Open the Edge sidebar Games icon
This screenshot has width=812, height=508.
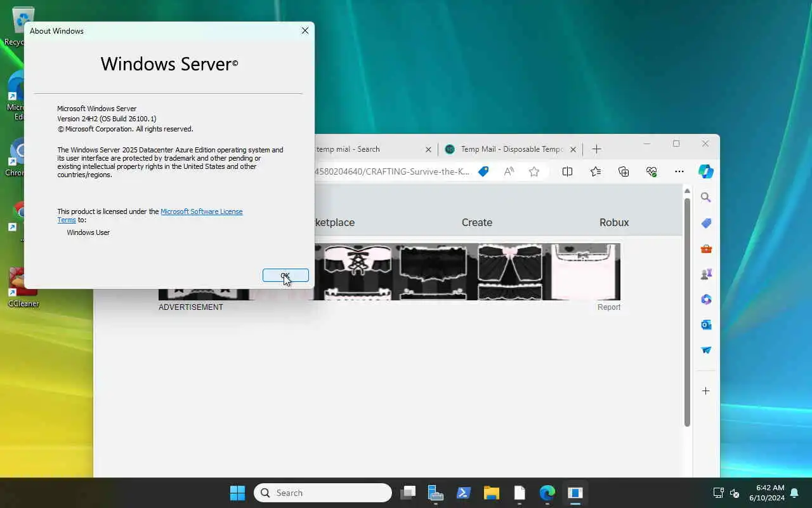point(706,274)
